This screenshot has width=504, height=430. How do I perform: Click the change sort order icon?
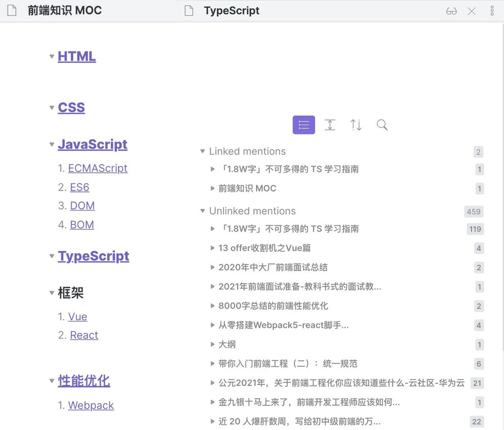click(x=356, y=125)
